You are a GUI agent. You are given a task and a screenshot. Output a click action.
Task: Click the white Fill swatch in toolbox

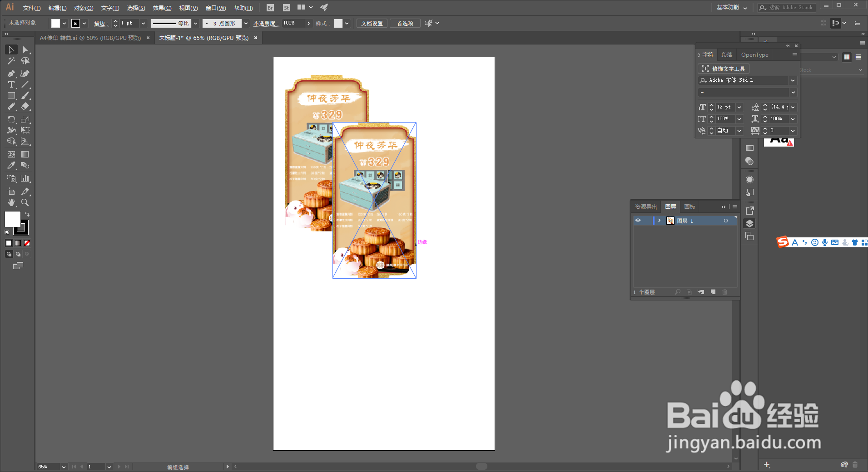pos(12,219)
